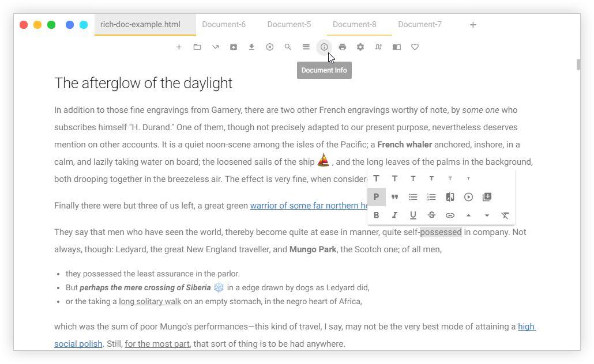594x364 pixels.
Task: Open the 'high' link at line end
Action: pyautogui.click(x=527, y=327)
